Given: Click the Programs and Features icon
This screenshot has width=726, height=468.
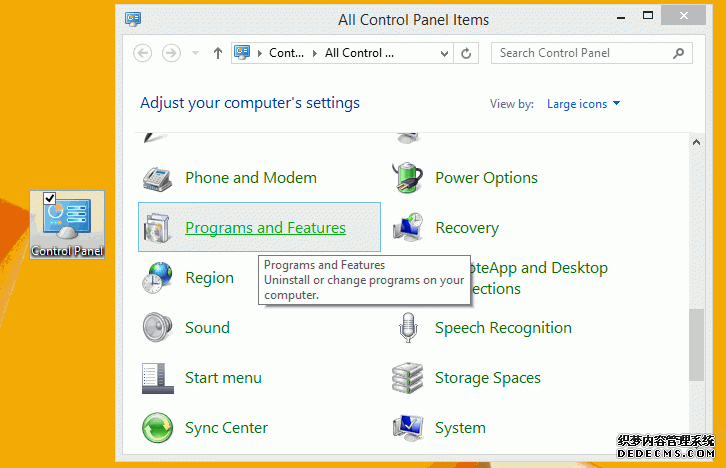Looking at the screenshot, I should 157,228.
